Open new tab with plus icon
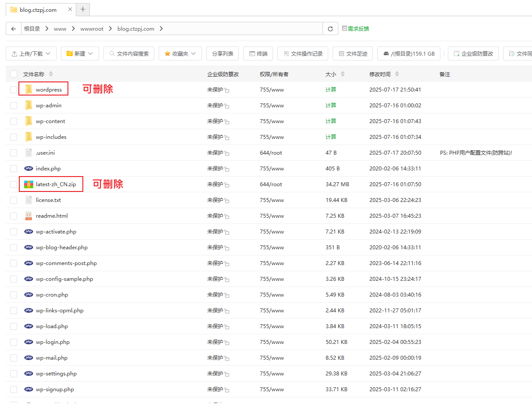 click(83, 9)
